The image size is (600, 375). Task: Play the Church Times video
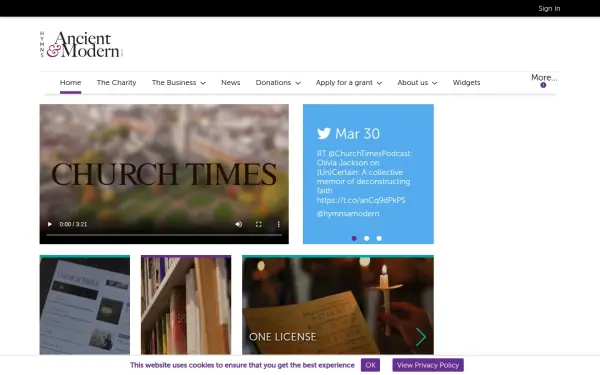50,224
